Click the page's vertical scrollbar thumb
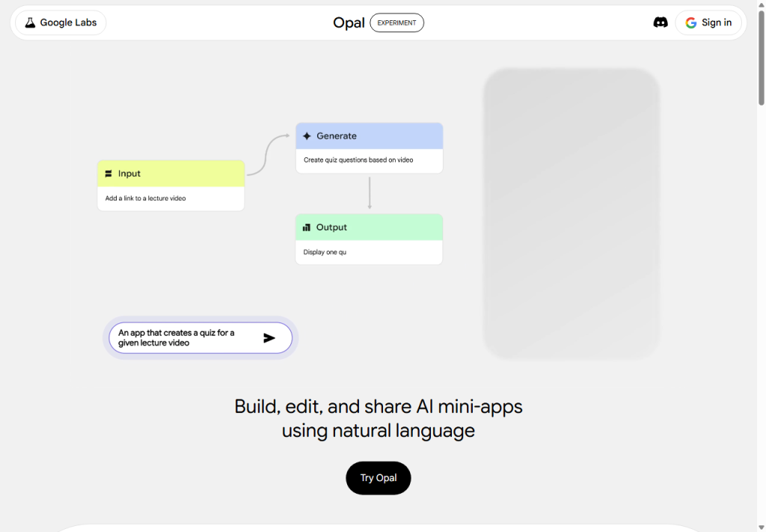The width and height of the screenshot is (766, 532). [x=761, y=60]
